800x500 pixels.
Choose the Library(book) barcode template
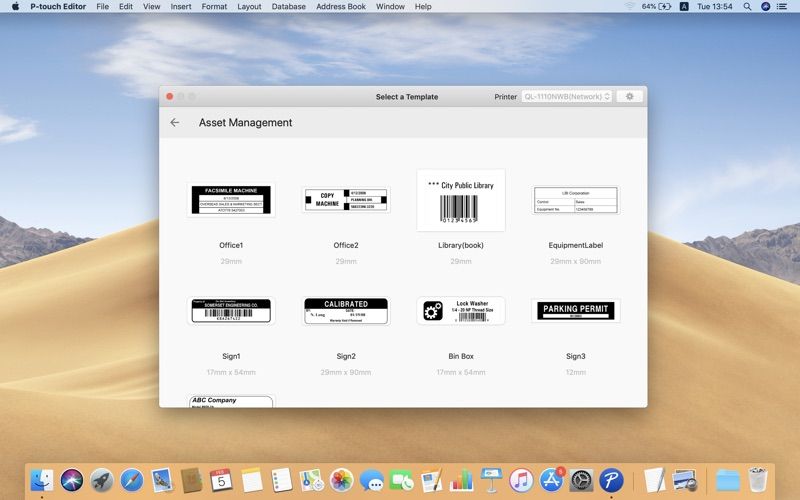pyautogui.click(x=461, y=200)
